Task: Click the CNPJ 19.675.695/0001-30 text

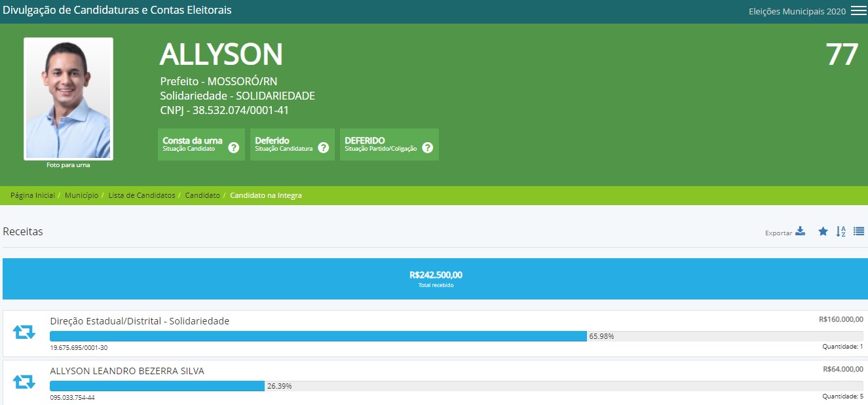Action: click(79, 347)
